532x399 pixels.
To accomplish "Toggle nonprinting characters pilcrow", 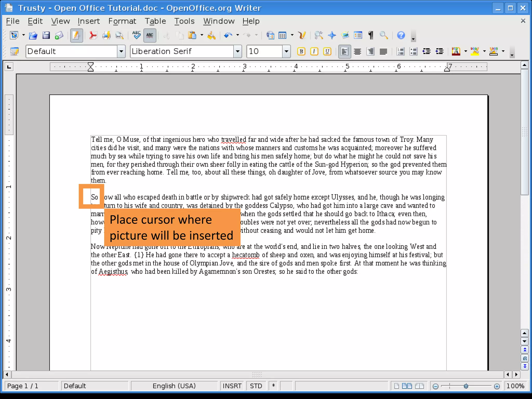I will (371, 35).
